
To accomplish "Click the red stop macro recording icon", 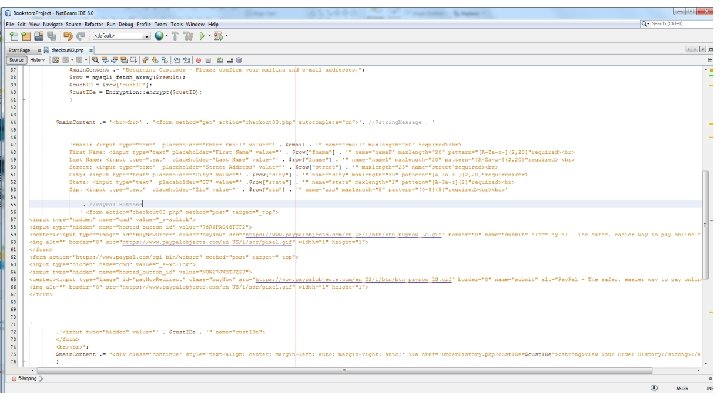I will coord(198,60).
